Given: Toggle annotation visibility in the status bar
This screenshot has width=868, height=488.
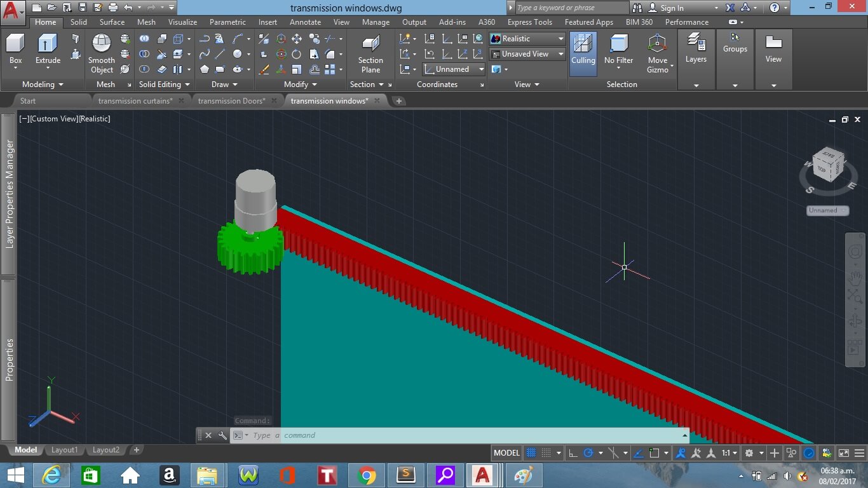Looking at the screenshot, I should click(681, 453).
